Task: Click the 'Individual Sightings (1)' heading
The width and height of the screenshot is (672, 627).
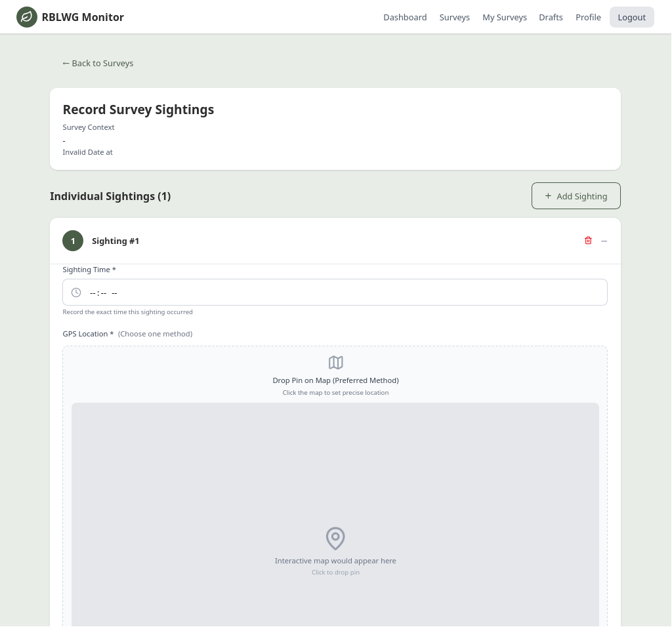Action: 110,196
